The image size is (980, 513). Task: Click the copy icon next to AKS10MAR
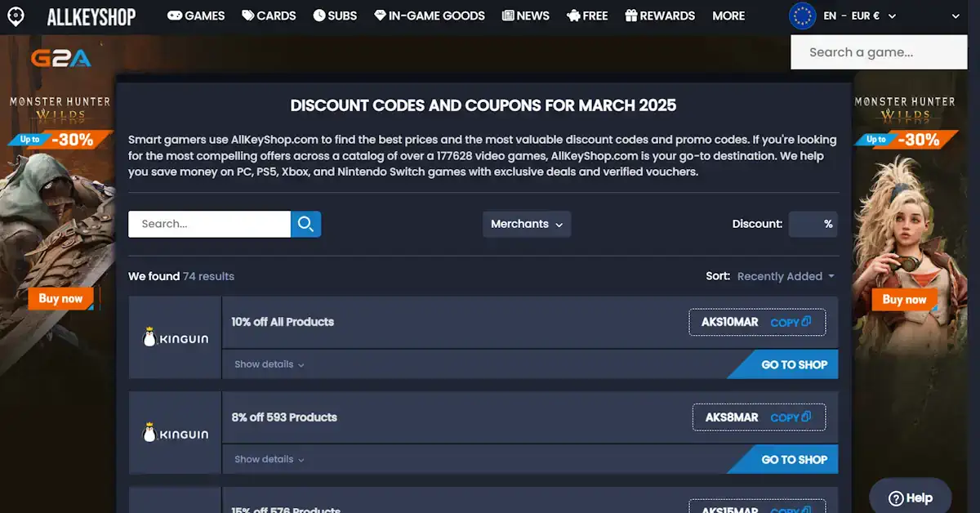tap(806, 322)
